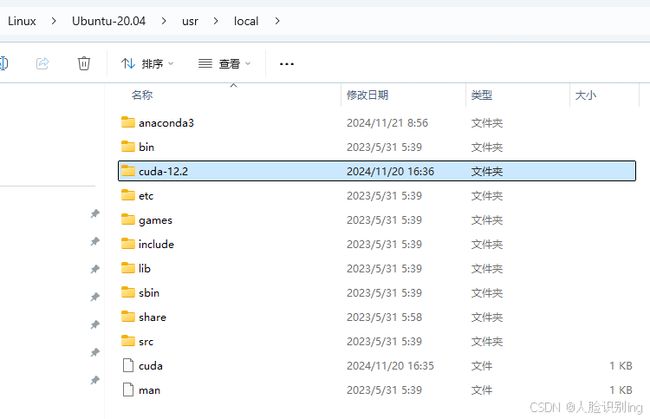Select the bin folder name

coord(146,147)
